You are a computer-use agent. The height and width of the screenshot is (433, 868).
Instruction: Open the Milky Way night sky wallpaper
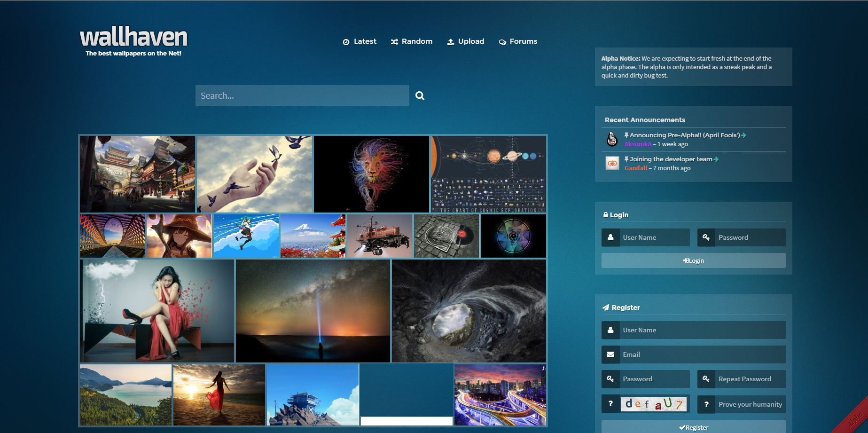(313, 311)
